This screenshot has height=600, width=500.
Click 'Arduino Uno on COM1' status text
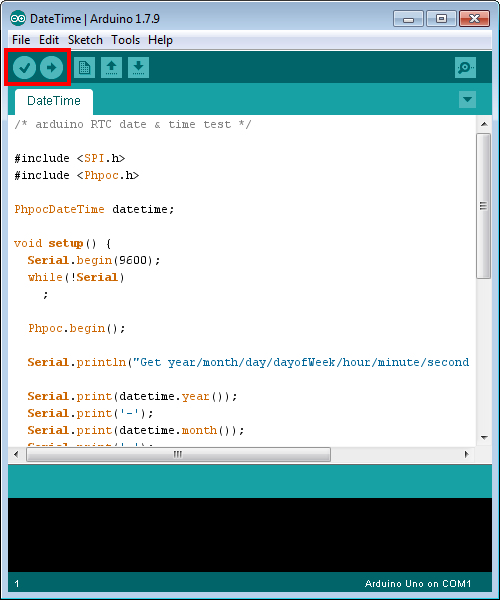point(418,584)
